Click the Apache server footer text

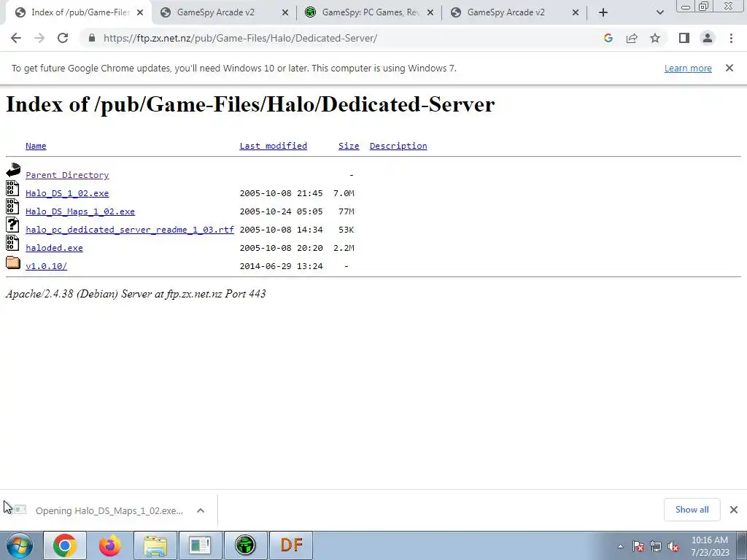coord(136,294)
